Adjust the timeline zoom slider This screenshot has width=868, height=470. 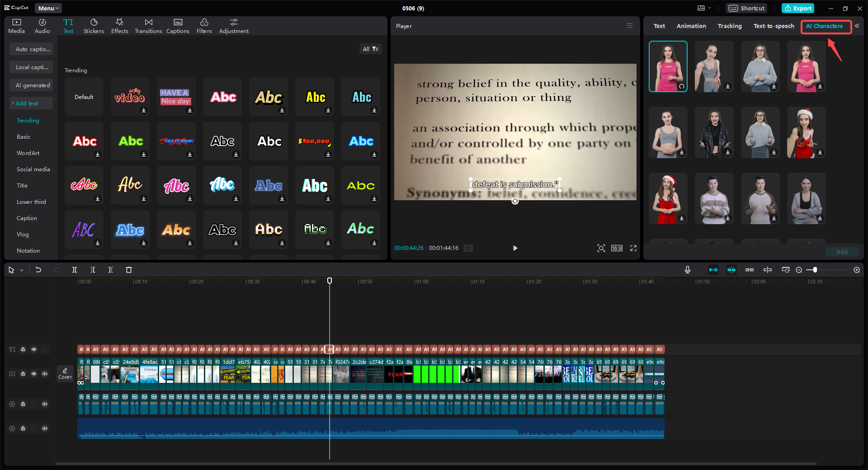coord(815,270)
